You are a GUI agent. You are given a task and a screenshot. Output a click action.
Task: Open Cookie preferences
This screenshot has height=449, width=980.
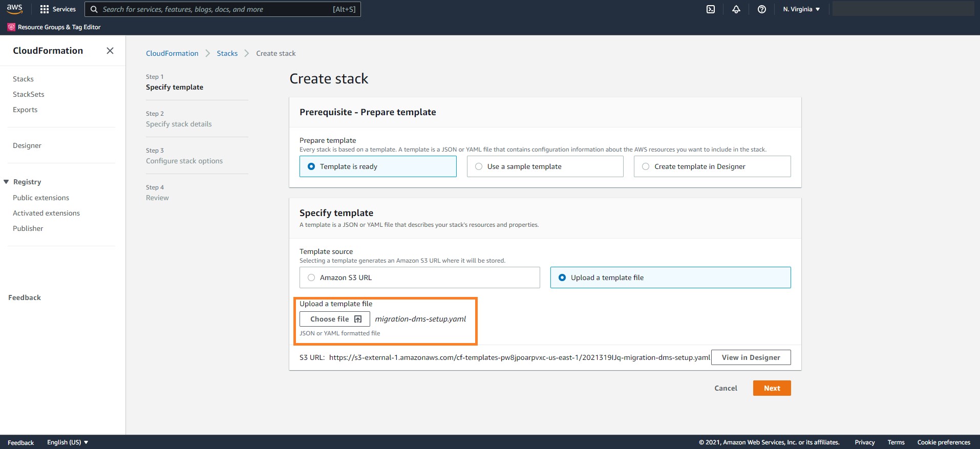(944, 442)
